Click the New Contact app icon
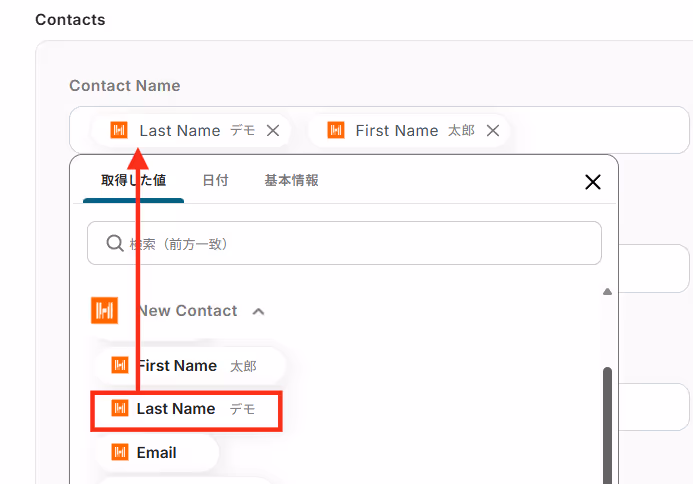 104,310
